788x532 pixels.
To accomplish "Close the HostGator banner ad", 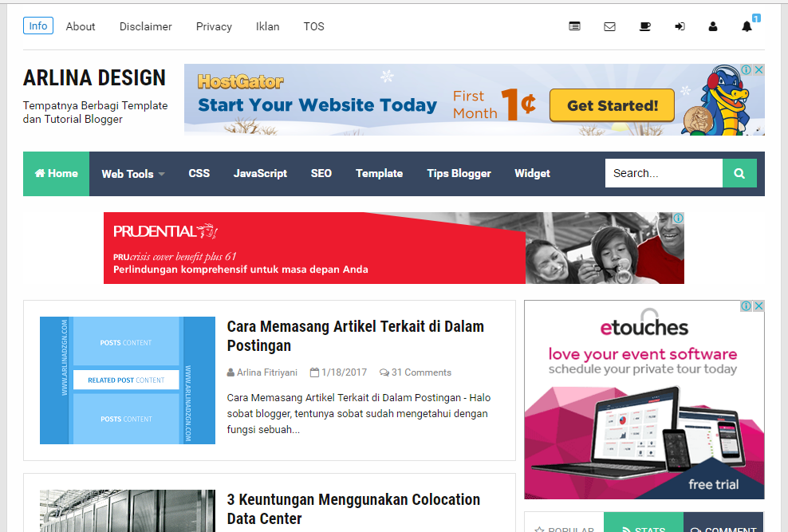I will [758, 70].
